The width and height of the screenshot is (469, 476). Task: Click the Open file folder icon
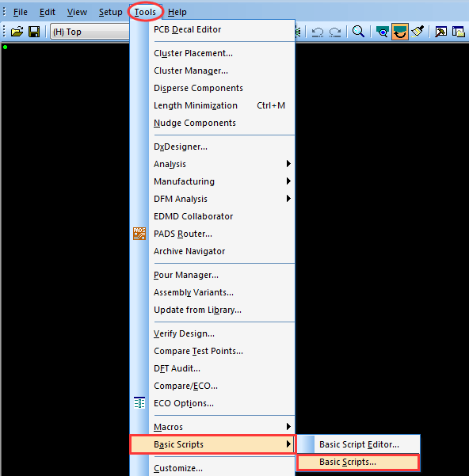pos(17,32)
